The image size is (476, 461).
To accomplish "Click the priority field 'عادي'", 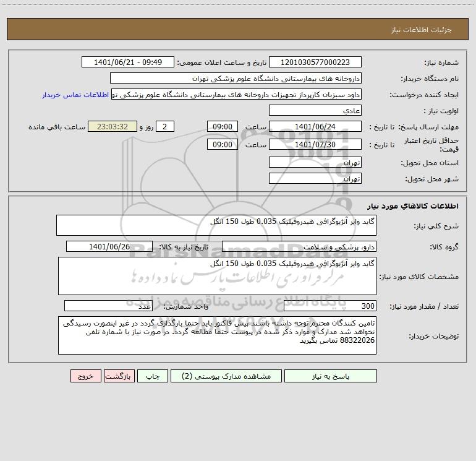I will pyautogui.click(x=315, y=111).
